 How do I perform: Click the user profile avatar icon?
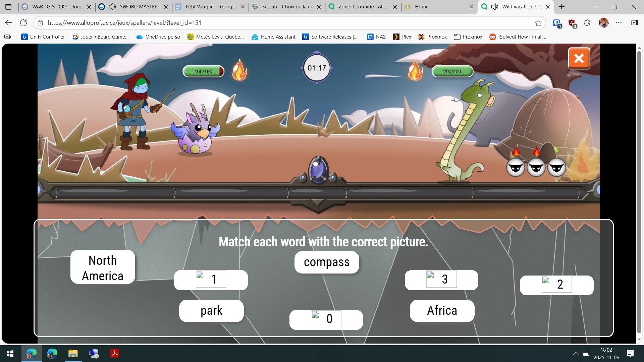(603, 23)
